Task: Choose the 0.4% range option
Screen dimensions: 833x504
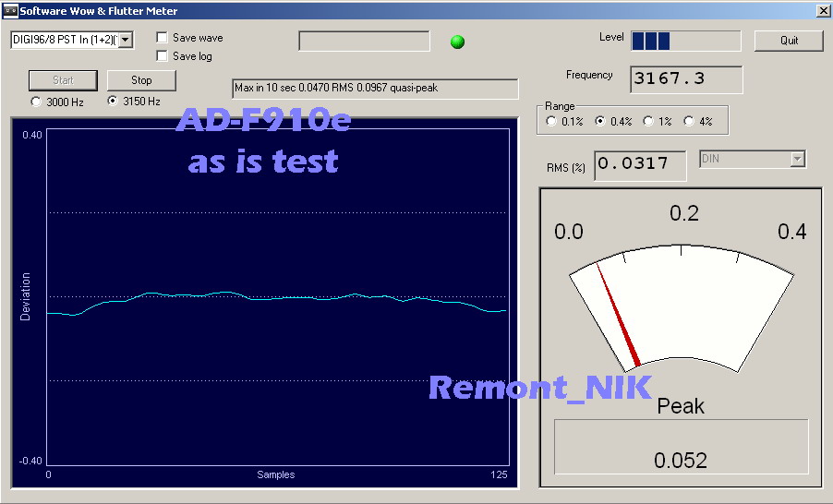Action: 600,121
